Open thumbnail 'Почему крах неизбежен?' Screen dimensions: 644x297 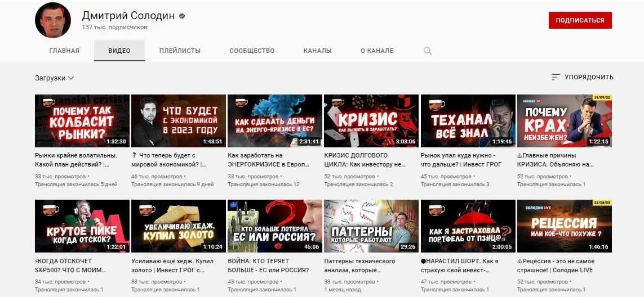(x=565, y=120)
